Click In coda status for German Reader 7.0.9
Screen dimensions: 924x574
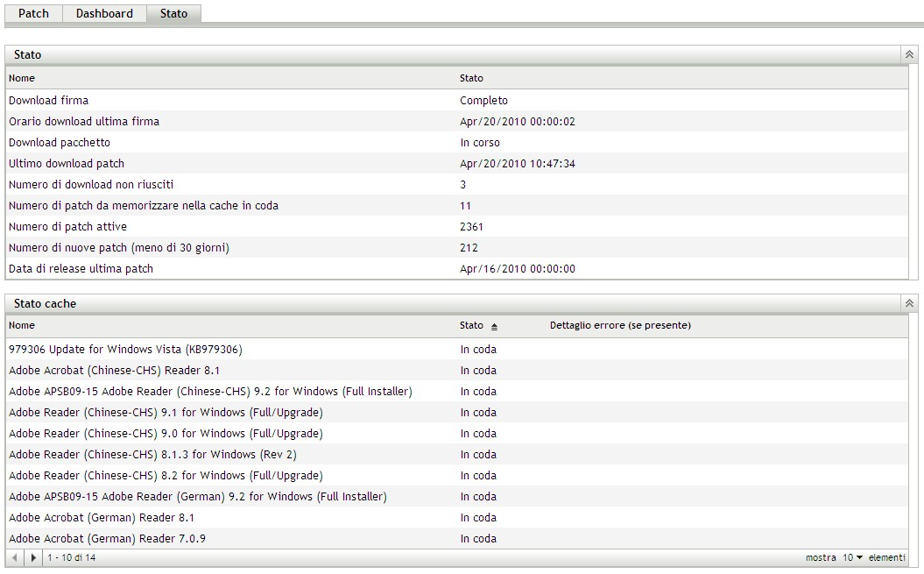point(478,539)
